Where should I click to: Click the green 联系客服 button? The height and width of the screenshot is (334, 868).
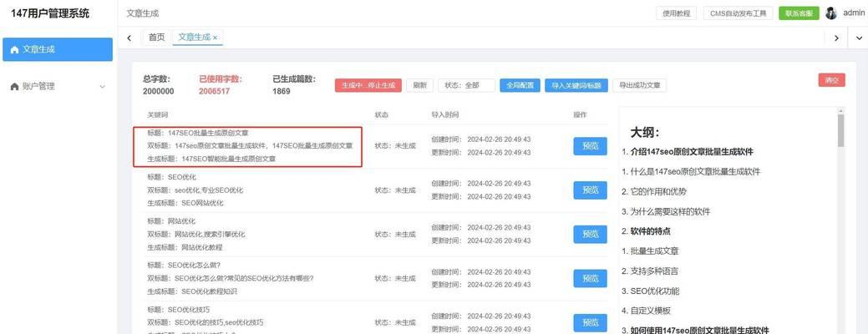click(799, 13)
